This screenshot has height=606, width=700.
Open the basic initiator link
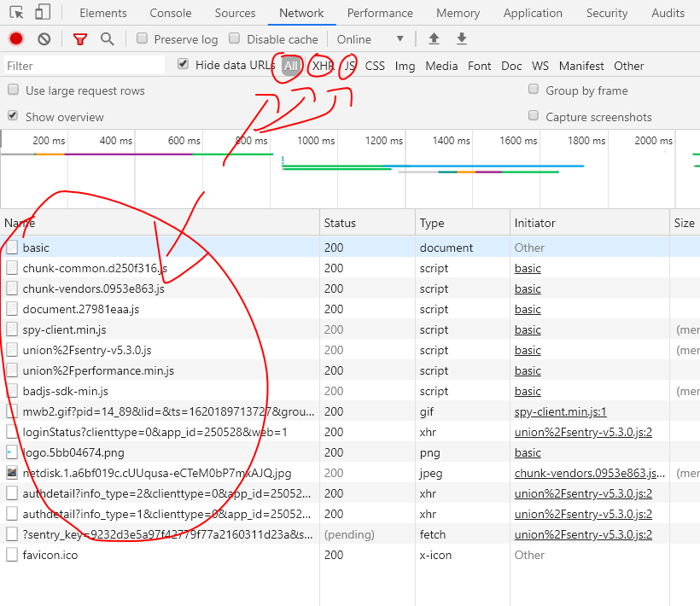click(528, 268)
